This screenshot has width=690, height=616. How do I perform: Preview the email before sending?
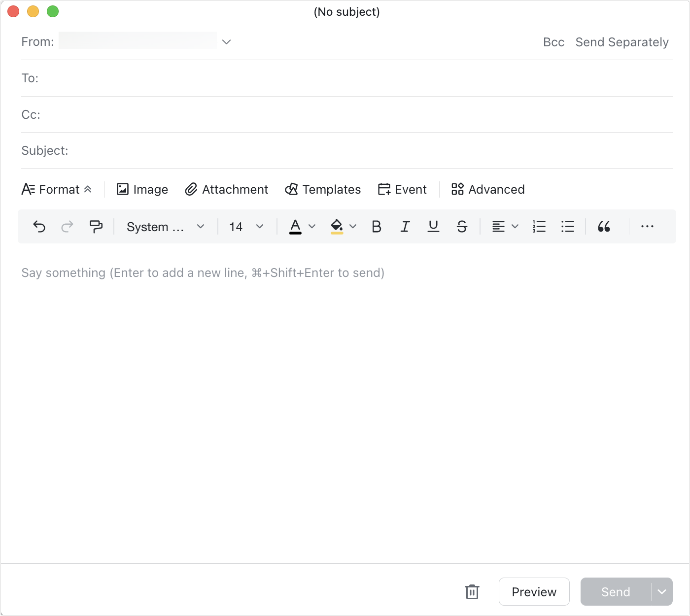click(x=534, y=591)
